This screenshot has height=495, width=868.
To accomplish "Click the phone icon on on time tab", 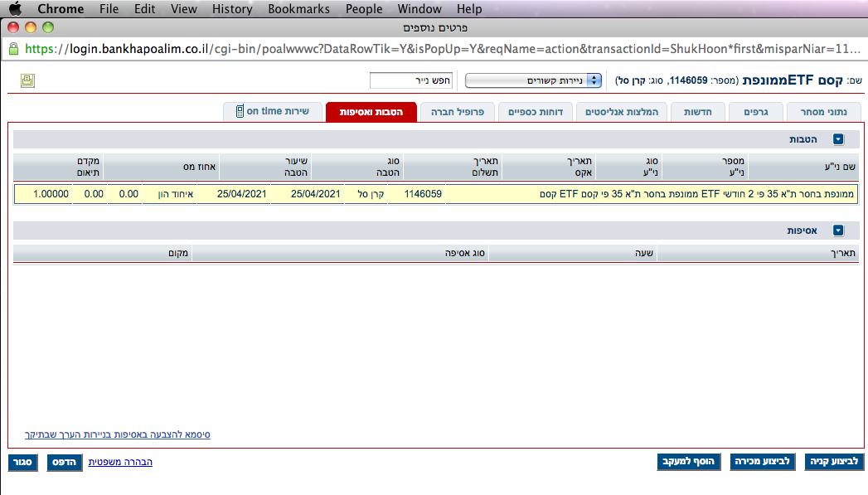I will 240,111.
